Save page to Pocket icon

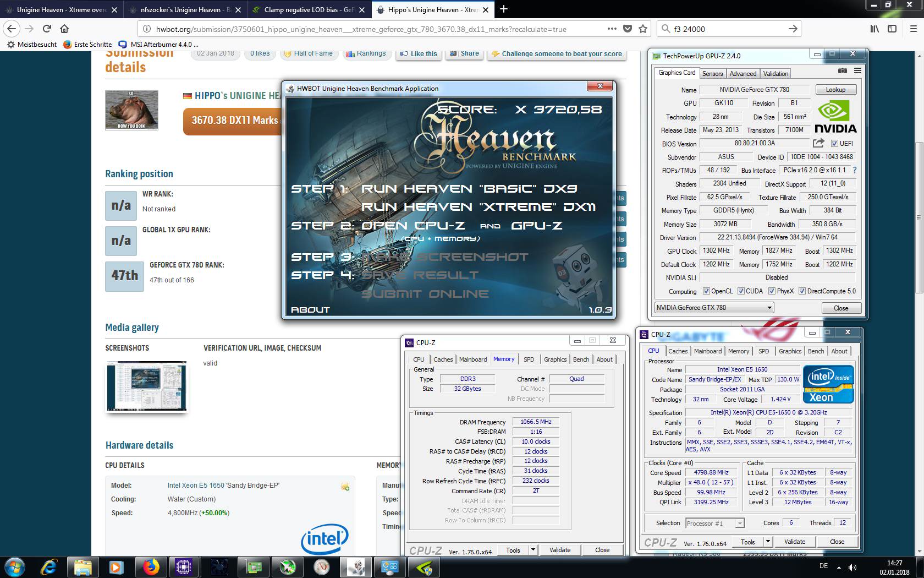[x=628, y=29]
